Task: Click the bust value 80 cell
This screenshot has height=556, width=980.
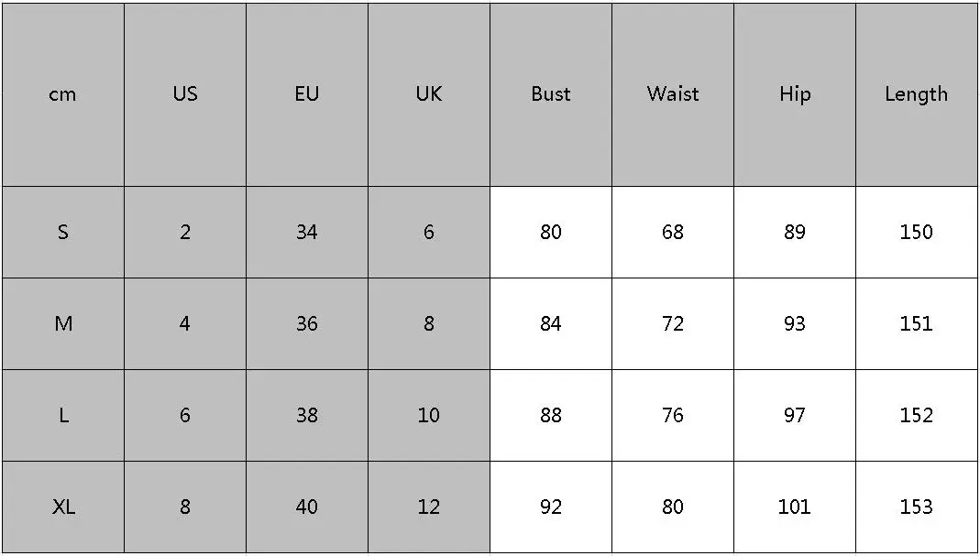Action: coord(551,233)
